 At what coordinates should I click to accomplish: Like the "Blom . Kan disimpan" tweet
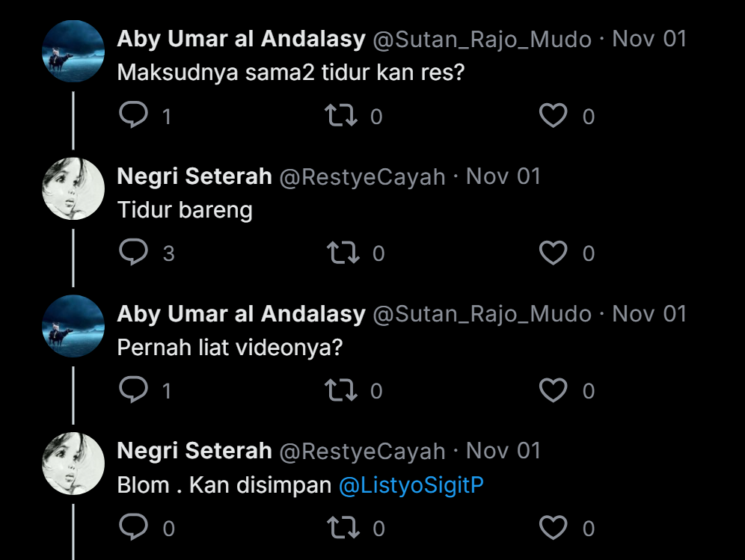(x=554, y=528)
